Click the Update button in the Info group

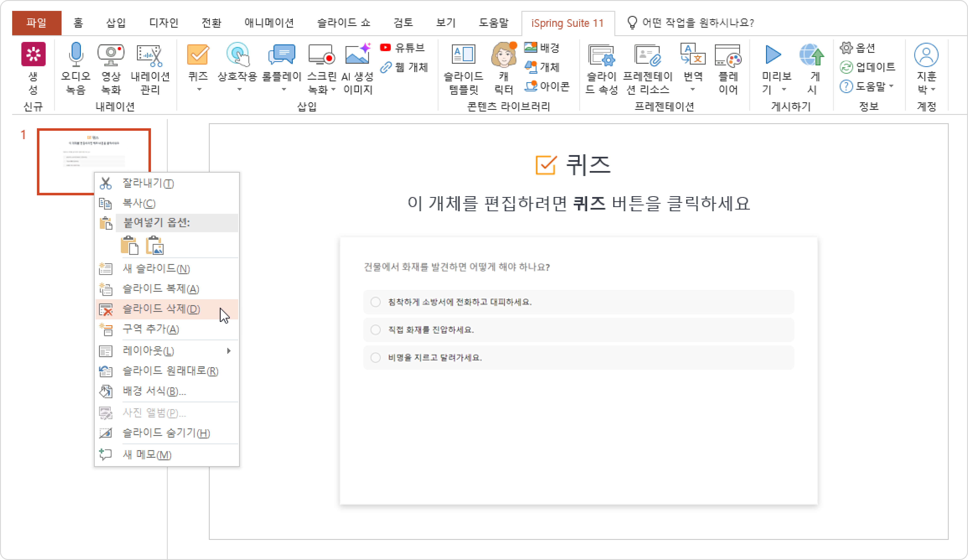point(868,67)
